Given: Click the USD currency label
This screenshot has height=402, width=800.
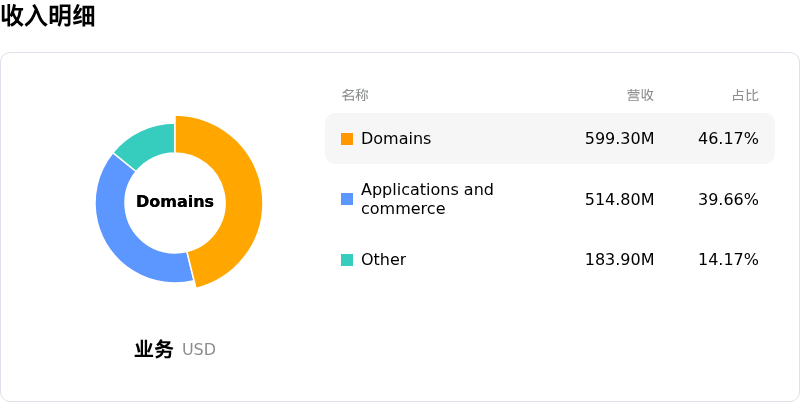Looking at the screenshot, I should click(198, 349).
